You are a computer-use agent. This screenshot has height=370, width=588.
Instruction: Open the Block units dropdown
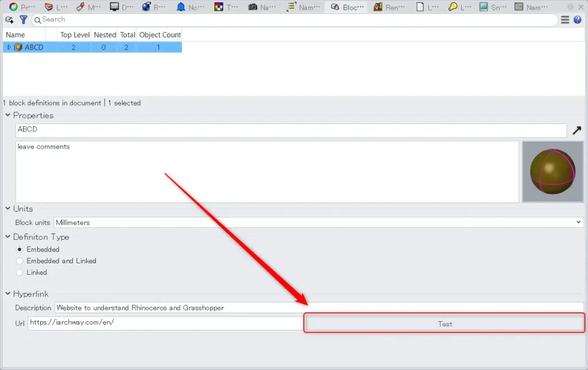point(319,222)
